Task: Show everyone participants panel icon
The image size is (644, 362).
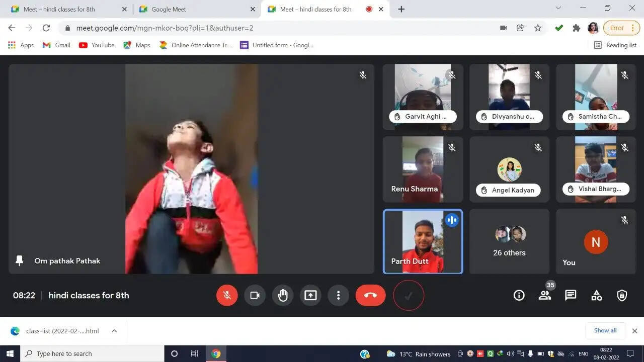Action: click(545, 295)
